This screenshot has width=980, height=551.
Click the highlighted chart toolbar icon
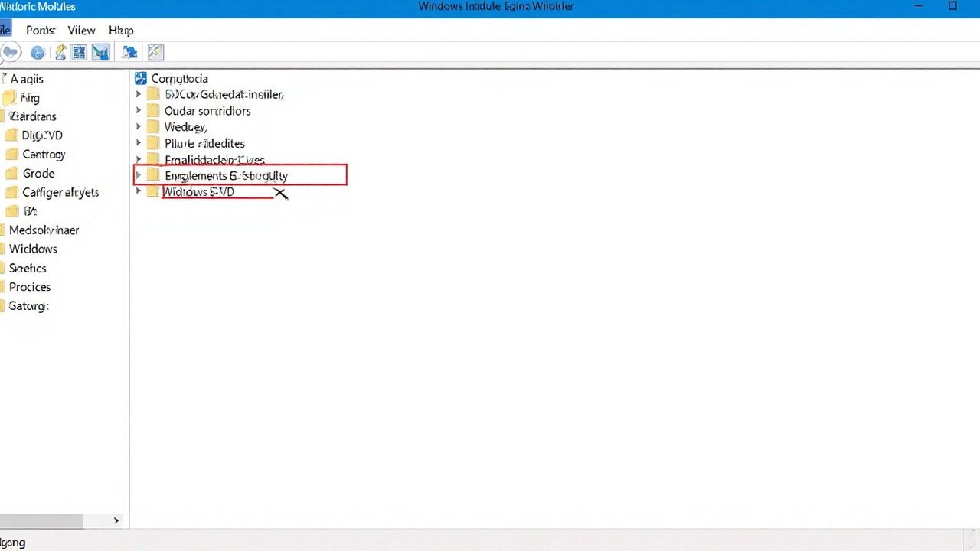100,52
